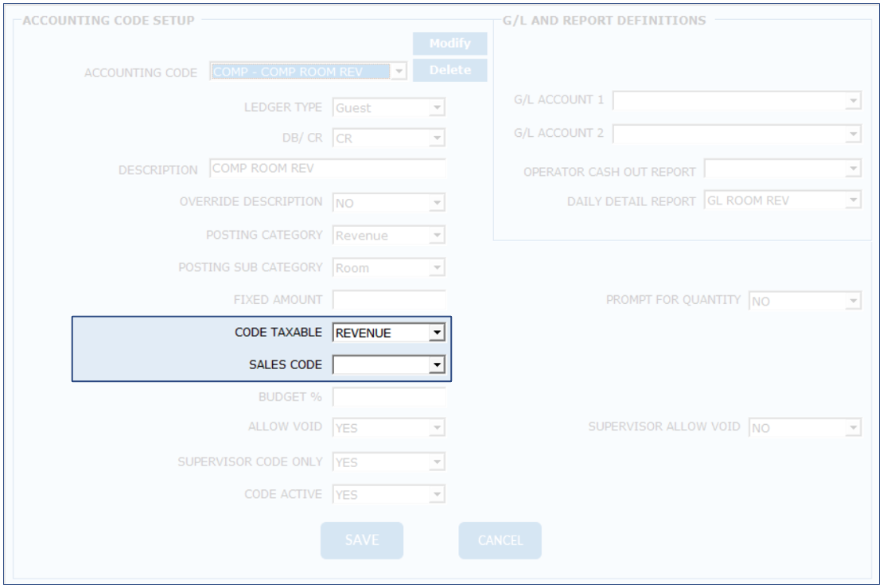Image resolution: width=883 pixels, height=588 pixels.
Task: Expand the Daily Detail Report dropdown
Action: tap(853, 201)
